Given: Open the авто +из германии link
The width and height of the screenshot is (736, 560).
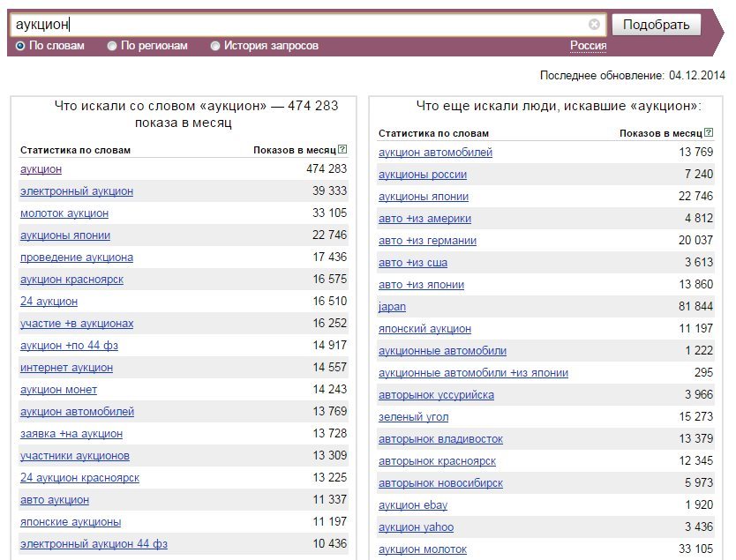Looking at the screenshot, I should 428,241.
